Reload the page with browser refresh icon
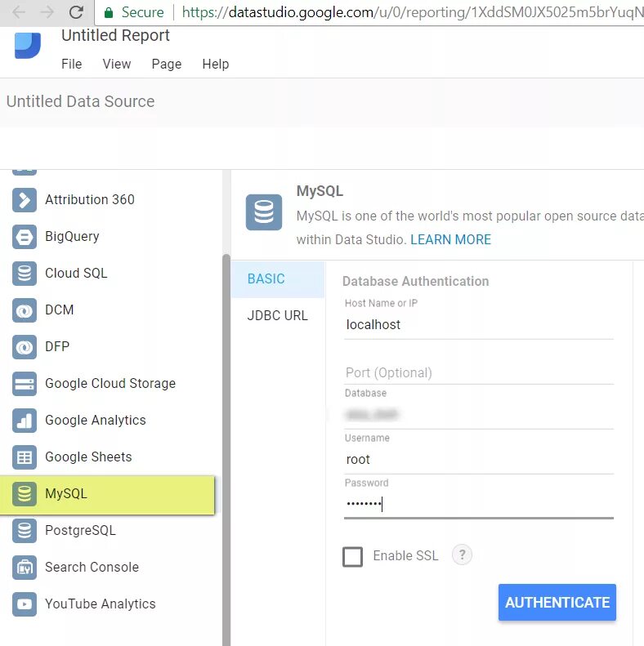This screenshot has width=644, height=646. [76, 12]
